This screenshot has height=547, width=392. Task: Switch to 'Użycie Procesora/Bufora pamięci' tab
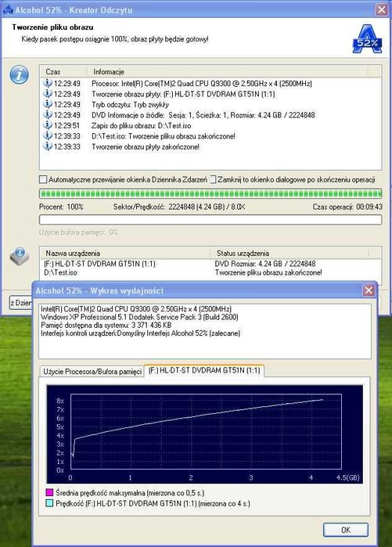(92, 371)
